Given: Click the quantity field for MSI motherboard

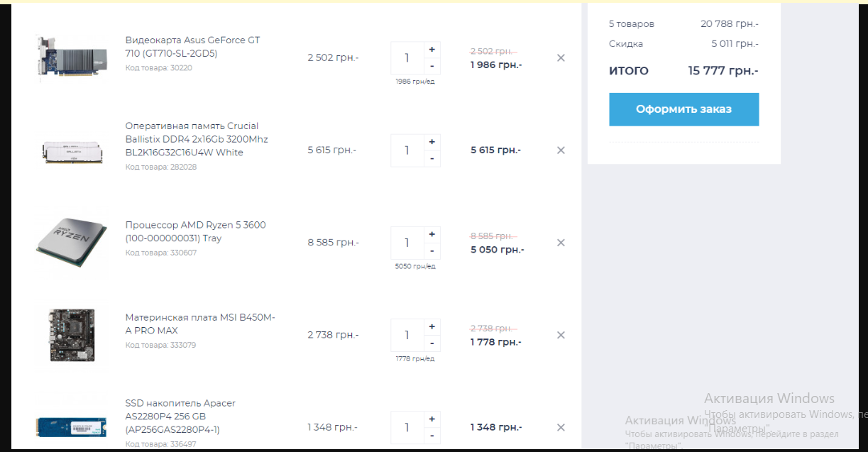Looking at the screenshot, I should (x=407, y=335).
